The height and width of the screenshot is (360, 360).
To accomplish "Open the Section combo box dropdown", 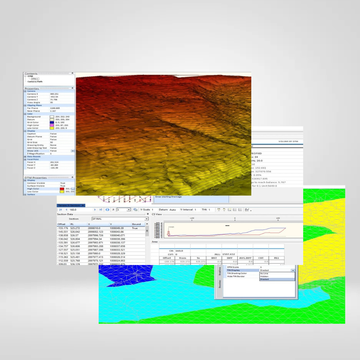I will tap(147, 219).
